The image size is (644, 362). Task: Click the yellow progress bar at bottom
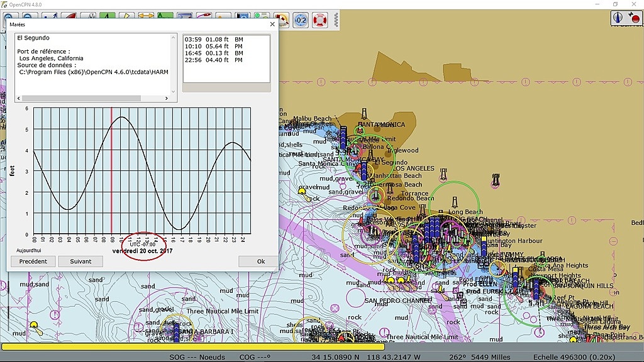[x=193, y=347]
